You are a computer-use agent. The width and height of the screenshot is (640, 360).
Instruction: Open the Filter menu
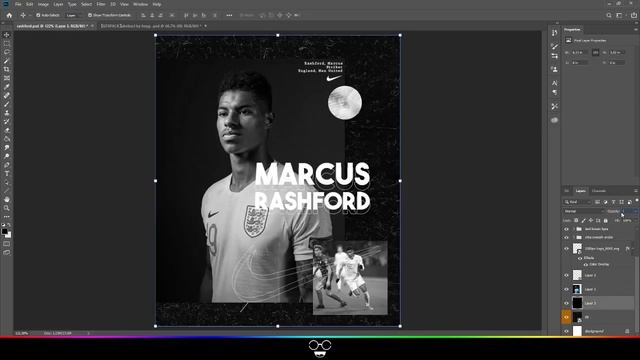pos(101,4)
